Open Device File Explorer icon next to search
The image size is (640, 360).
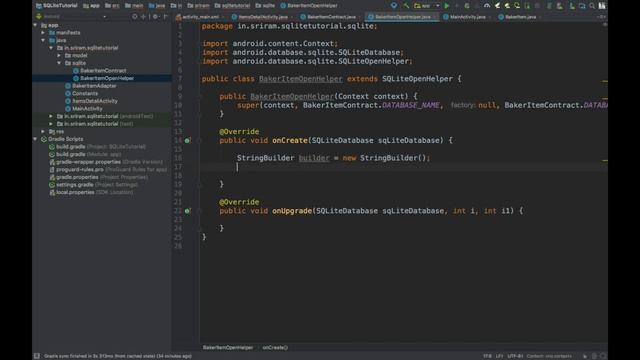(x=582, y=6)
